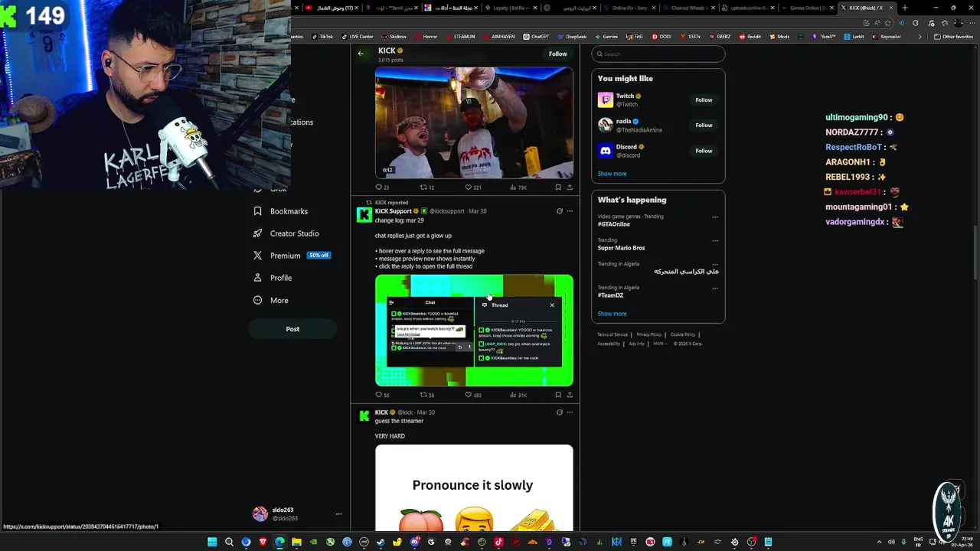Open Steam from the taskbar

pyautogui.click(x=381, y=542)
